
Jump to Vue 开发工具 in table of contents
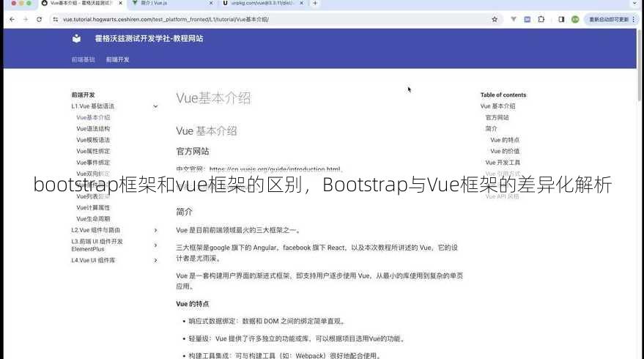(x=503, y=163)
